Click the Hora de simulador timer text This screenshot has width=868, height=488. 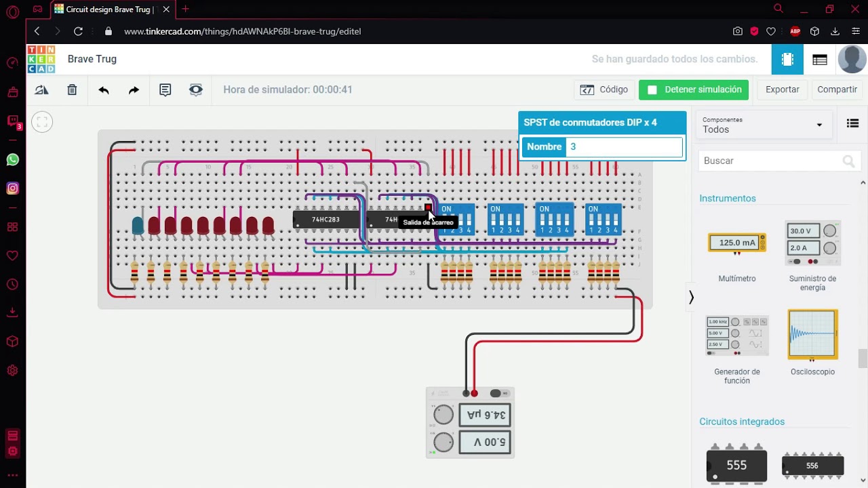coord(288,89)
